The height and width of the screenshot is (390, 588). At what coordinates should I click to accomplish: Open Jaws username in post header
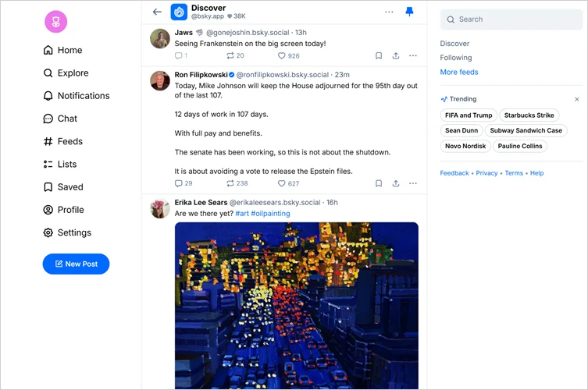click(184, 33)
